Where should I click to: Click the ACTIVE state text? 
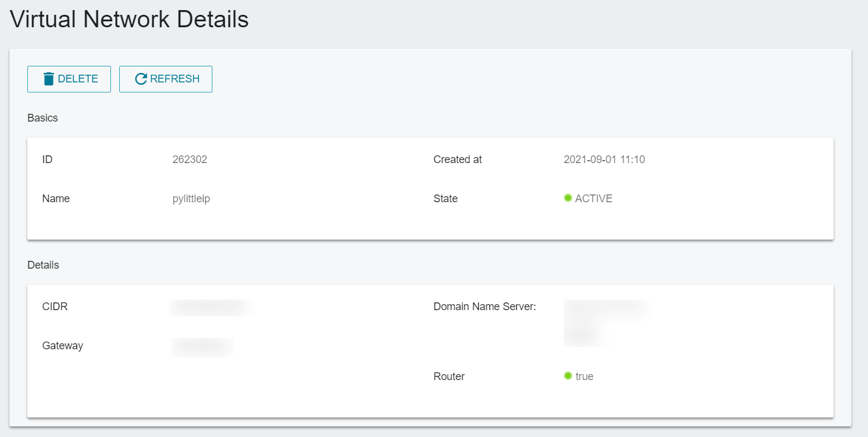click(x=594, y=199)
